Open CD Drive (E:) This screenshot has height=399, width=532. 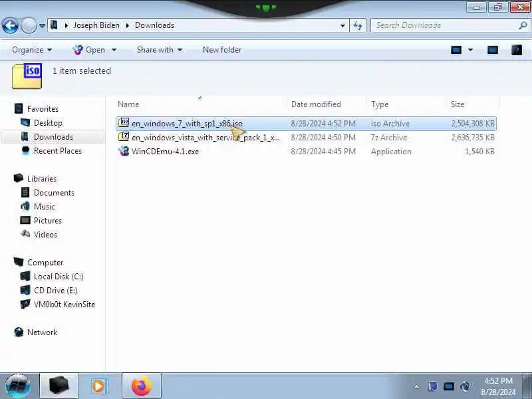(56, 291)
